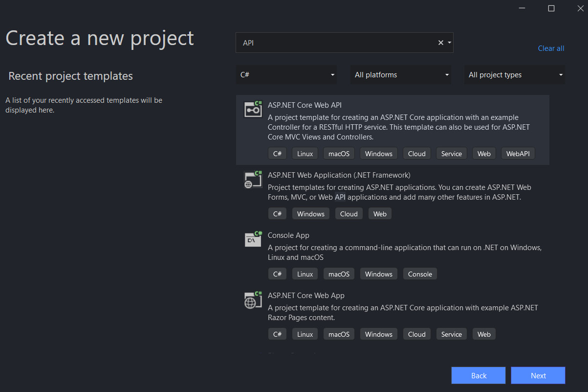This screenshot has width=588, height=392.
Task: Click the macOS tag under ASP.NET Core Web API
Action: click(x=339, y=154)
